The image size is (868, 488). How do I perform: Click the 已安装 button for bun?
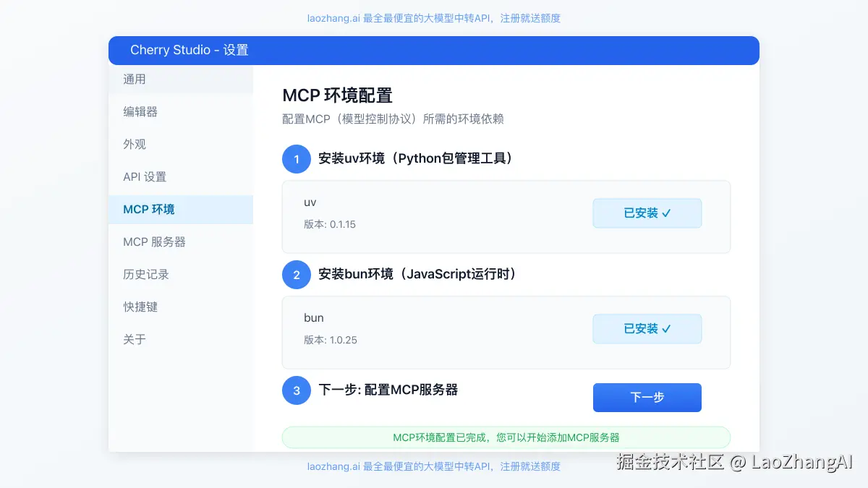[647, 328]
